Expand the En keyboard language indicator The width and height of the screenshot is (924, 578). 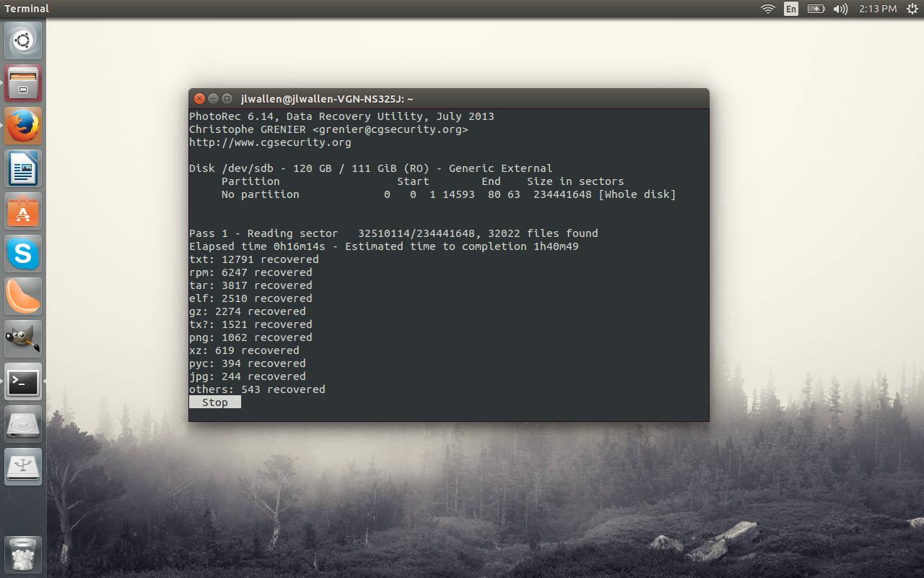coord(791,9)
